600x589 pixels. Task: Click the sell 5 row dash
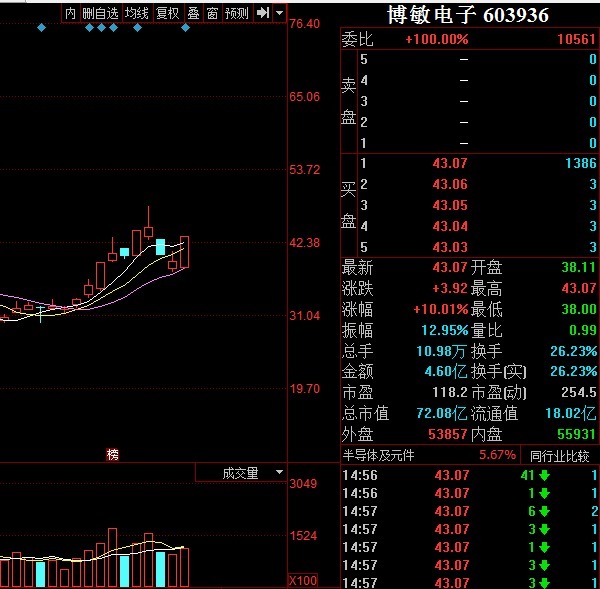(464, 59)
